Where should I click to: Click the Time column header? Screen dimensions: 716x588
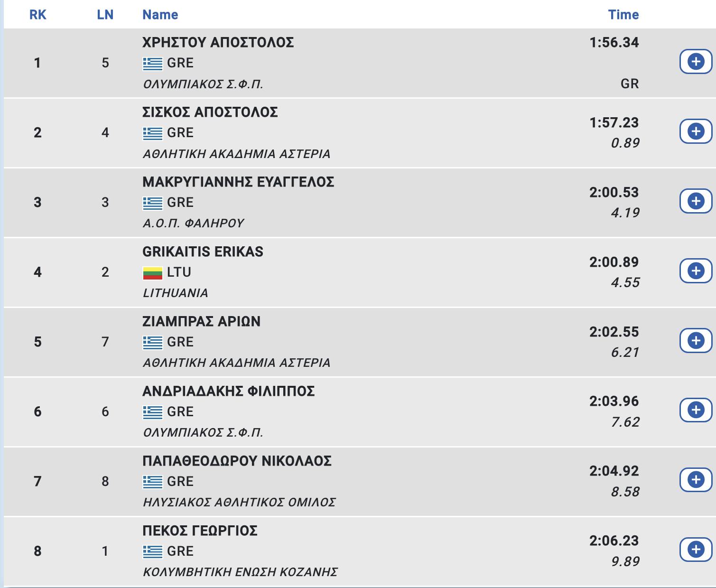pos(623,15)
